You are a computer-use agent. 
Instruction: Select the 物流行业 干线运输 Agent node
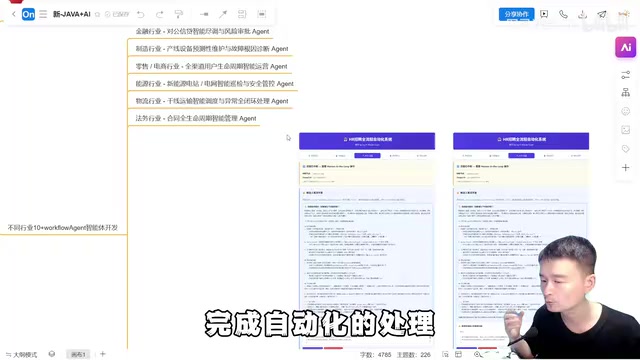tap(212, 101)
